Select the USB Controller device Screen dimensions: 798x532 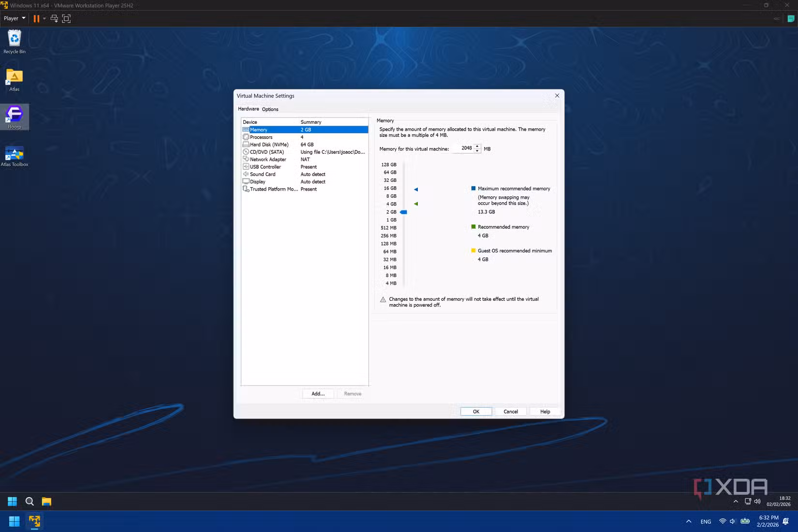[x=305, y=167]
